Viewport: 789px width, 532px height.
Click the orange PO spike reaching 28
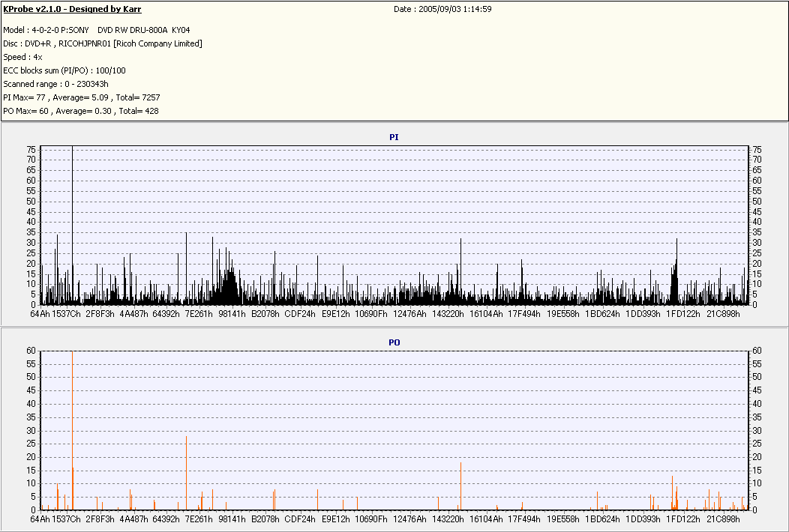pos(186,473)
